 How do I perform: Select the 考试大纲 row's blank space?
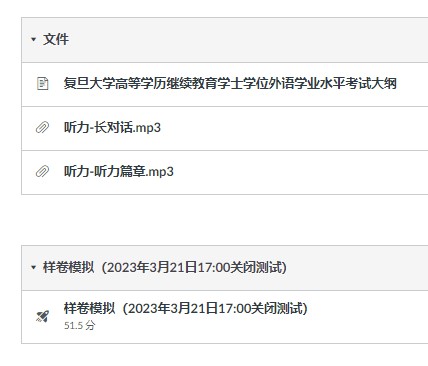(x=413, y=84)
